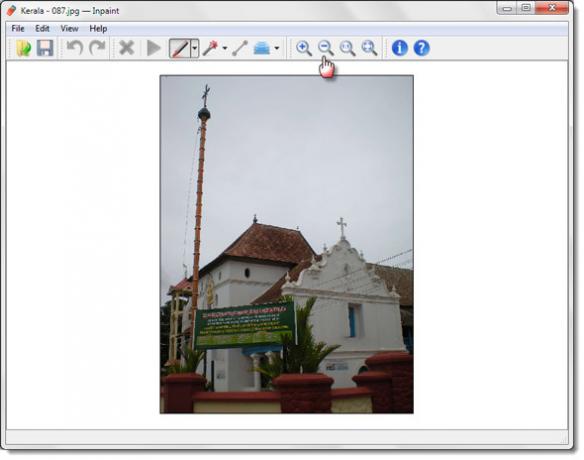Screen dimensions: 584x460
Task: Open an image with the Open icon
Action: (x=23, y=48)
